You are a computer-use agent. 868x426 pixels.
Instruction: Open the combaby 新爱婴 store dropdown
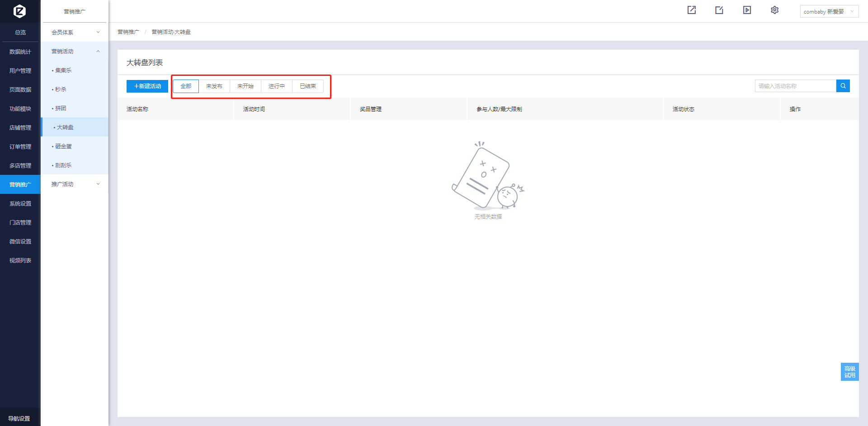829,12
